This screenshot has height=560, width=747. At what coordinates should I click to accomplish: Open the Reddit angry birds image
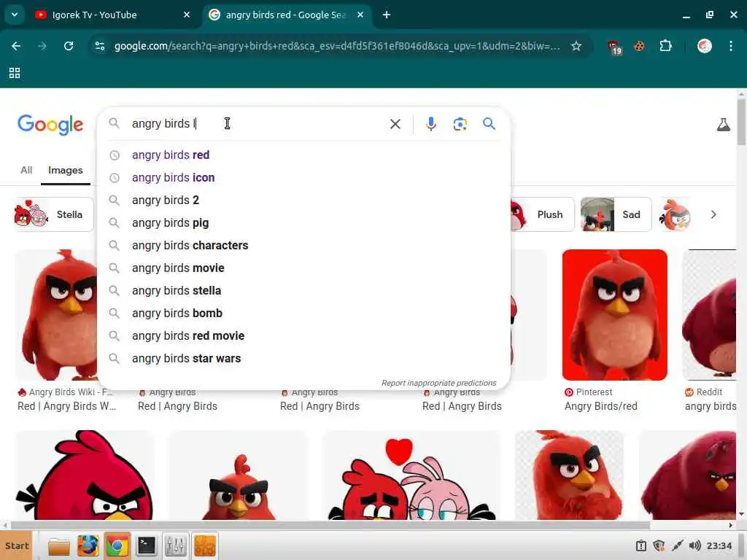709,314
